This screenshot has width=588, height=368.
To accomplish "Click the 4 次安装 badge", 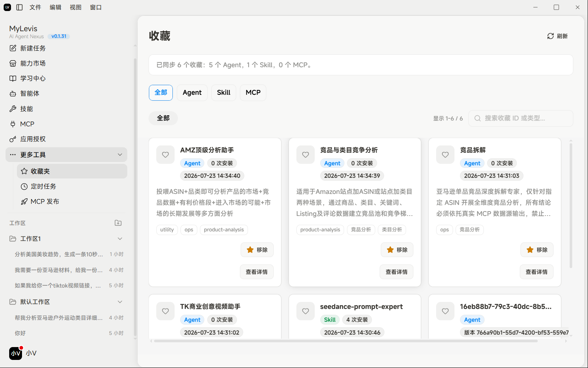I will tap(357, 320).
